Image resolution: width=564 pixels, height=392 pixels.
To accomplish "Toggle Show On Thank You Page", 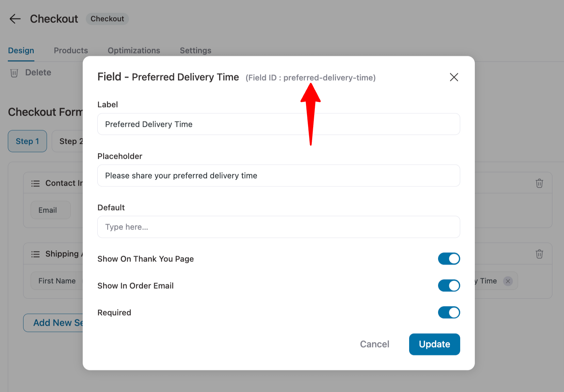I will [449, 259].
